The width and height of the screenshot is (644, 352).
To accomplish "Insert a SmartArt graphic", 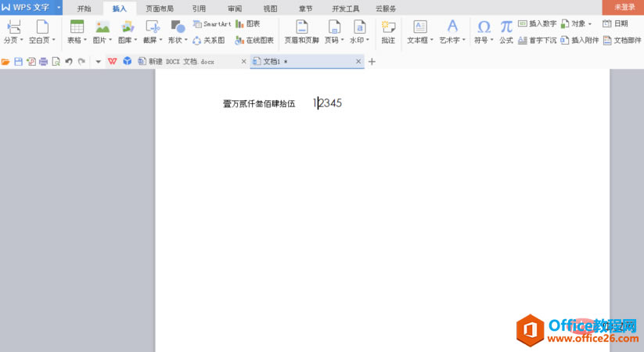I will pos(212,23).
